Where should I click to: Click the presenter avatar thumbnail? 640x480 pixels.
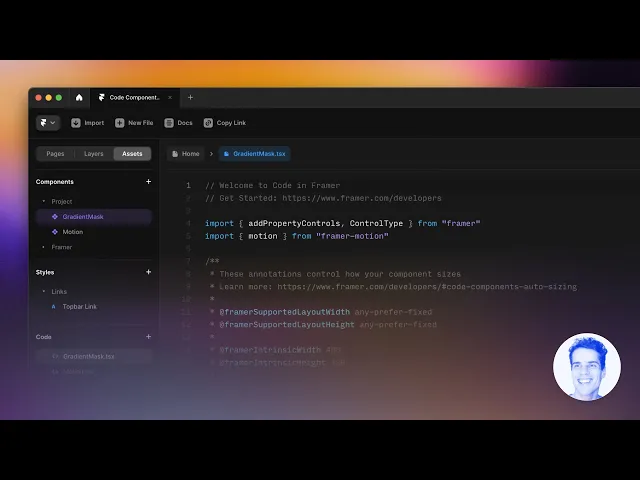(x=587, y=367)
